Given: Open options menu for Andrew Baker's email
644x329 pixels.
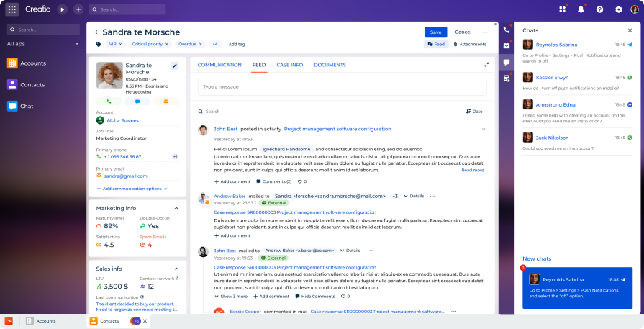Looking at the screenshot, I should click(432, 197).
